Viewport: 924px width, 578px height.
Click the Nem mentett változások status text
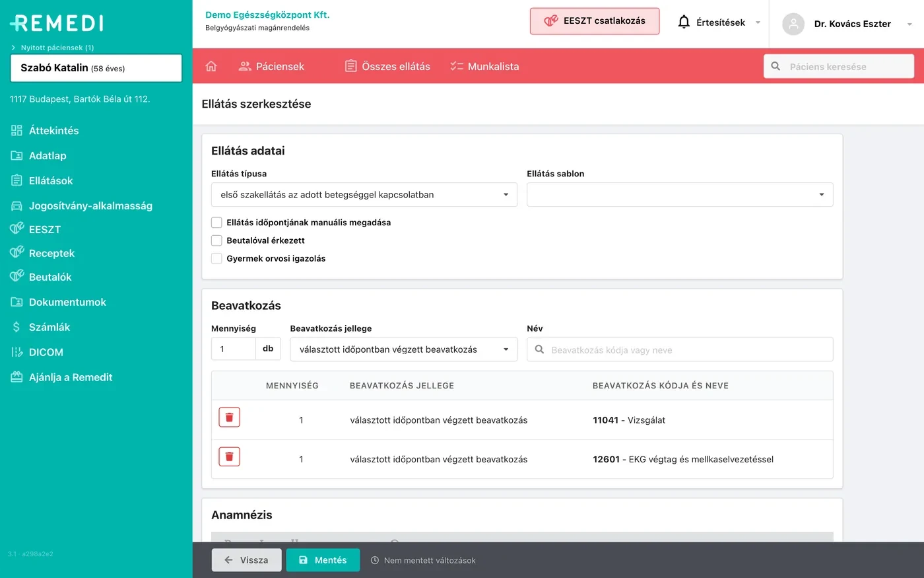click(x=430, y=560)
